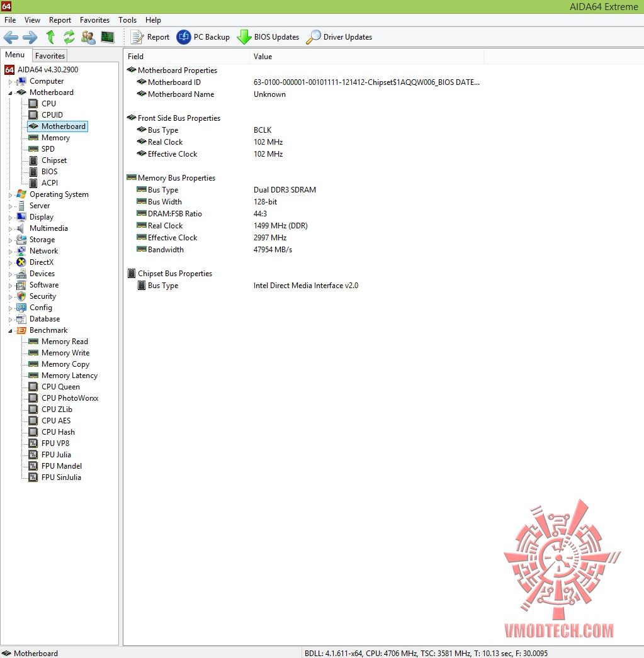Click the Config icon in tree
Screen dimensions: 644x658
pos(21,308)
